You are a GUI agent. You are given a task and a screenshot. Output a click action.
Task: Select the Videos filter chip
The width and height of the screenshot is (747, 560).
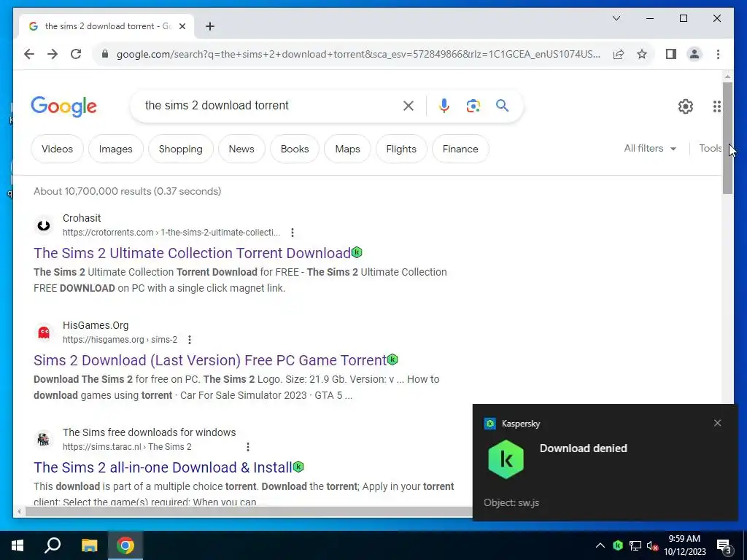[57, 149]
